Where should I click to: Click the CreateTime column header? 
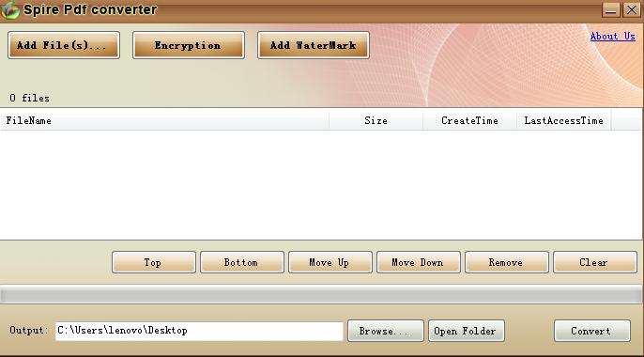click(x=469, y=120)
